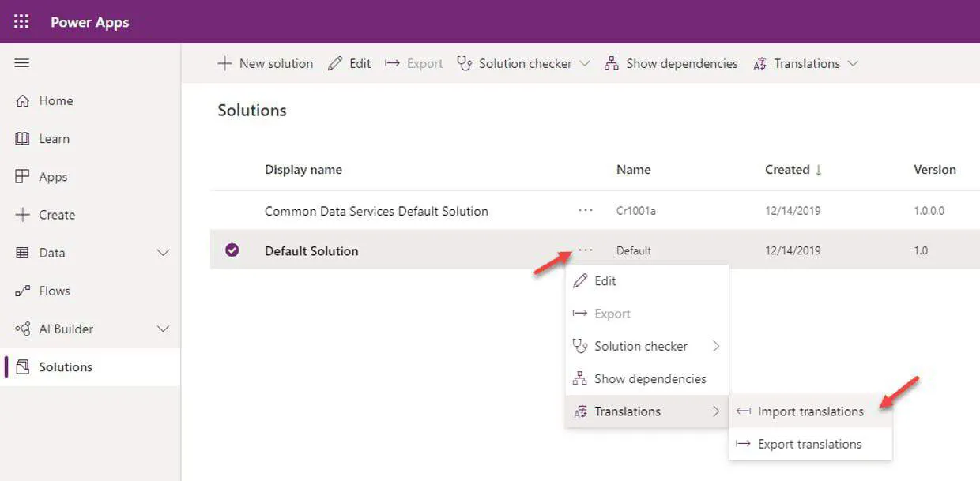Expand the AI Builder section in the sidebar
The image size is (980, 481).
click(164, 329)
